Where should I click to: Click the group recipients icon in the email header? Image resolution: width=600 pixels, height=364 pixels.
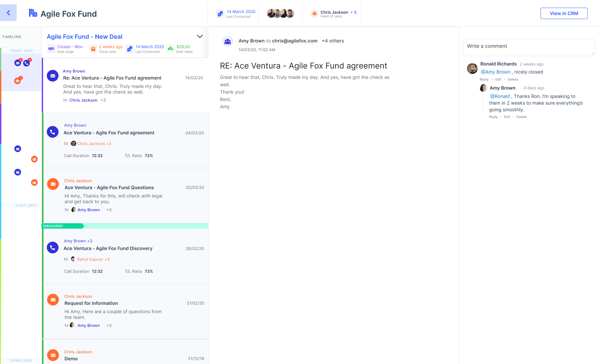[228, 41]
